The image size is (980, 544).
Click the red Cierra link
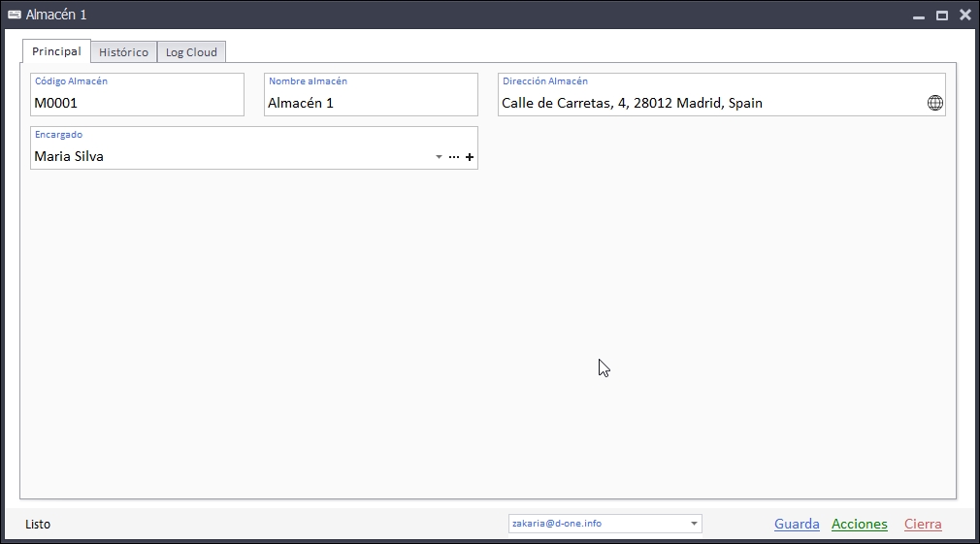coord(923,525)
